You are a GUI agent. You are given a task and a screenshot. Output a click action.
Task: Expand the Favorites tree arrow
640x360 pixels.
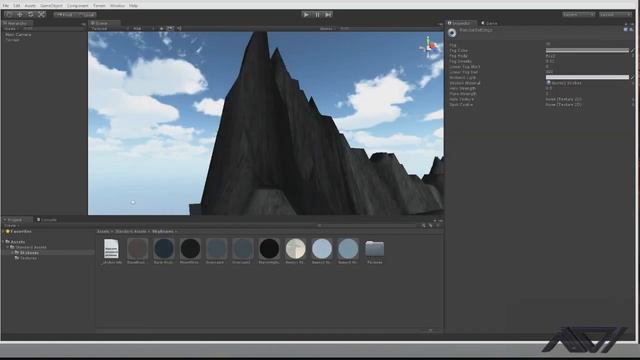(x=4, y=231)
